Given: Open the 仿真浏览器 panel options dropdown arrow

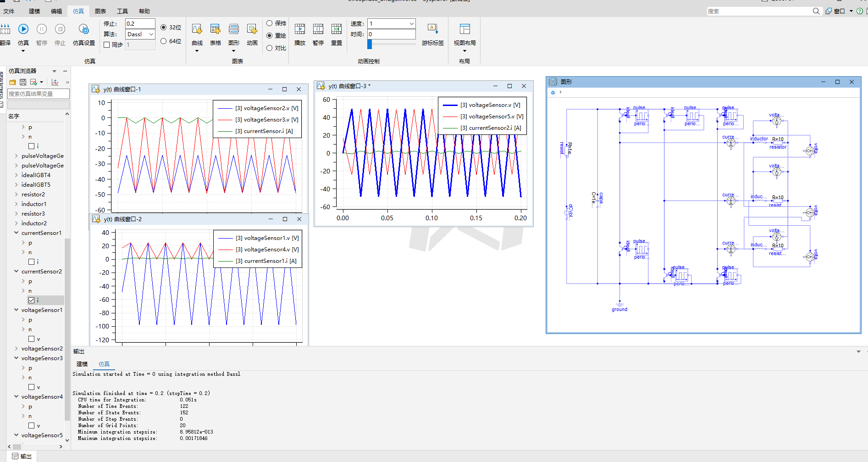Looking at the screenshot, I should tap(54, 71).
